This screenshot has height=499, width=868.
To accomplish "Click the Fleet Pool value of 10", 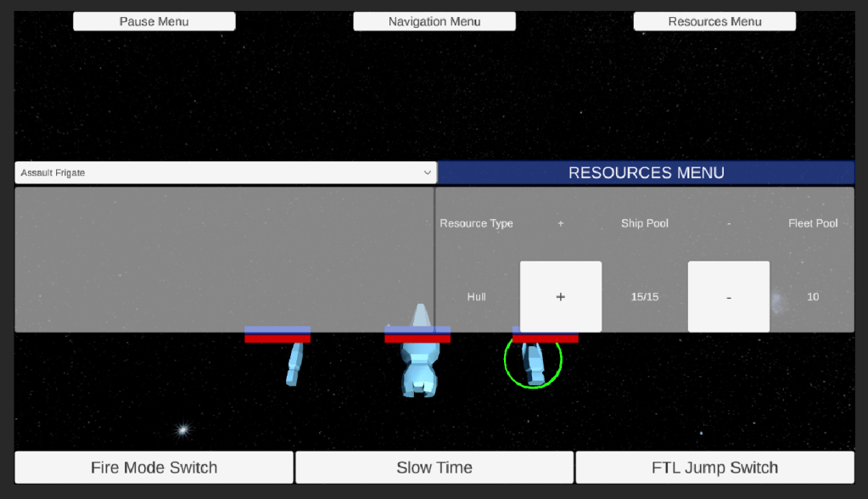I will (x=813, y=297).
